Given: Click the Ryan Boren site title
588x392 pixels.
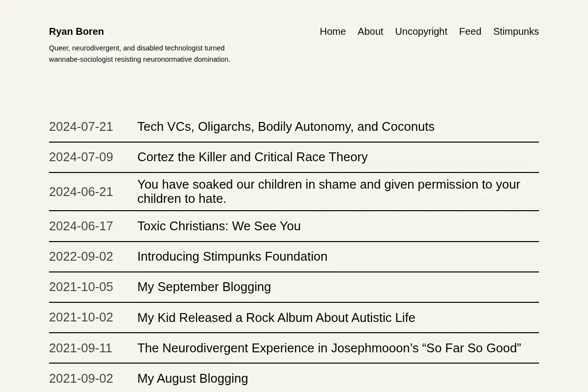Looking at the screenshot, I should tap(76, 31).
